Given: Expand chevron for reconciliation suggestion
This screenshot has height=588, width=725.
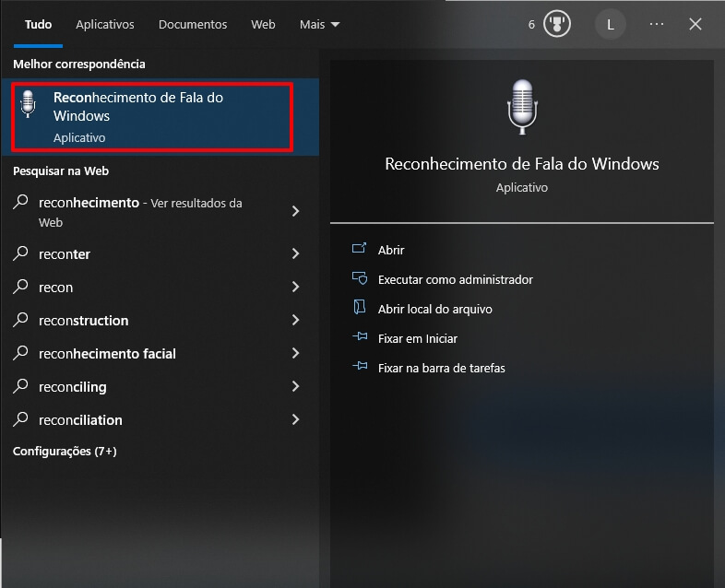Looking at the screenshot, I should (x=296, y=419).
